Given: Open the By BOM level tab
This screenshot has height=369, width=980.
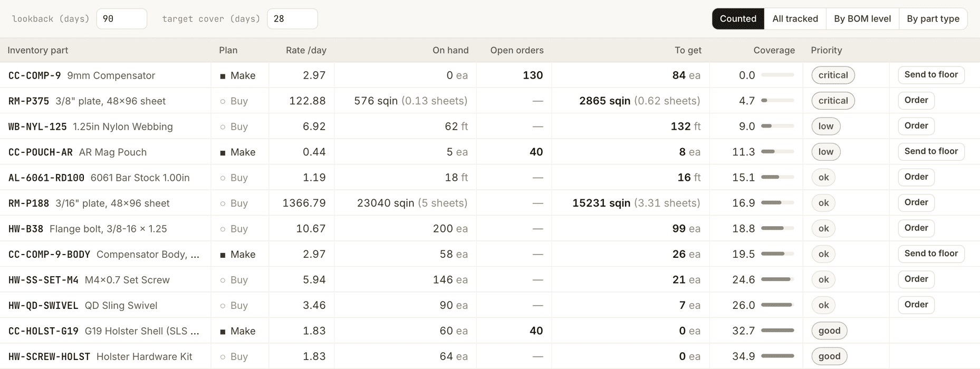Looking at the screenshot, I should coord(862,19).
